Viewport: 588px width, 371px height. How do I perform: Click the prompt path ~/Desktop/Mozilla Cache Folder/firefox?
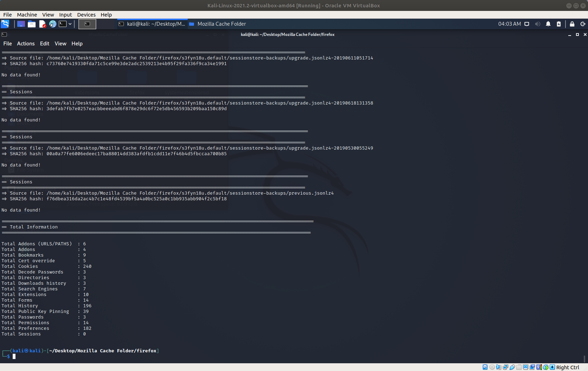pyautogui.click(x=103, y=351)
